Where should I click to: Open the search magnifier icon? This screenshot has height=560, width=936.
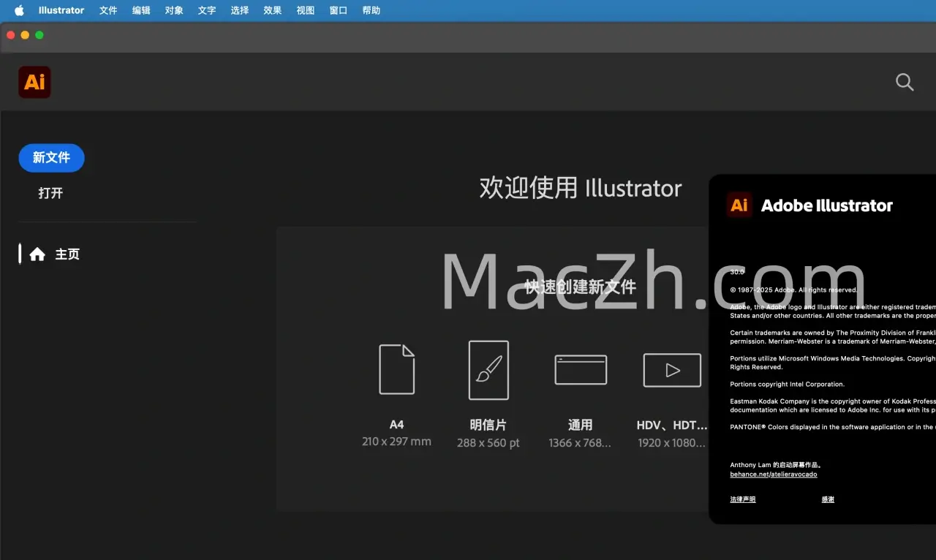coord(905,82)
